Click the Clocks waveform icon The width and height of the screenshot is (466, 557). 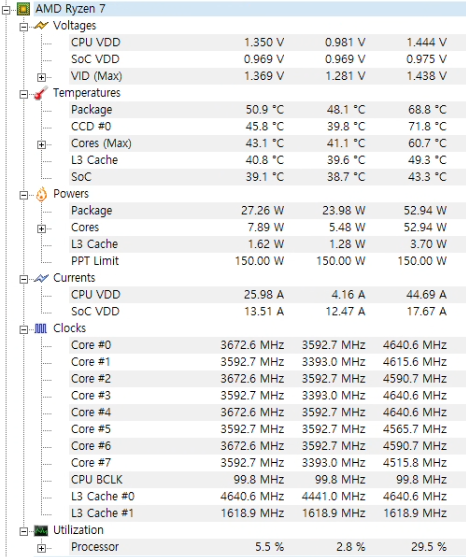(x=41, y=328)
